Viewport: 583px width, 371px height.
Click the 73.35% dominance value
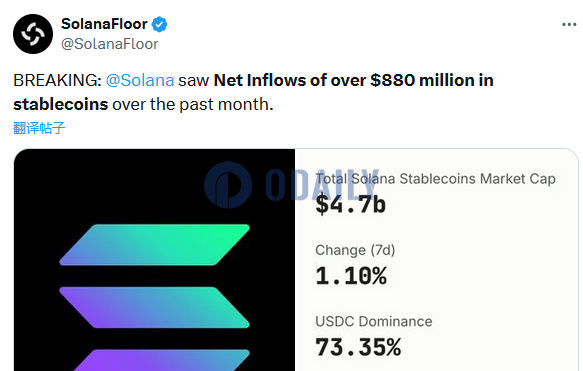(358, 347)
